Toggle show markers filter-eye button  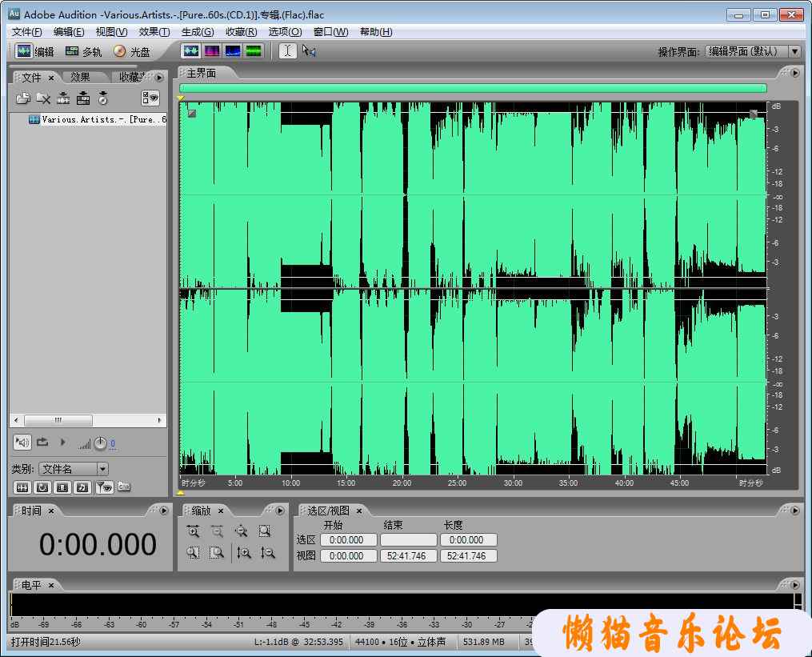point(104,487)
